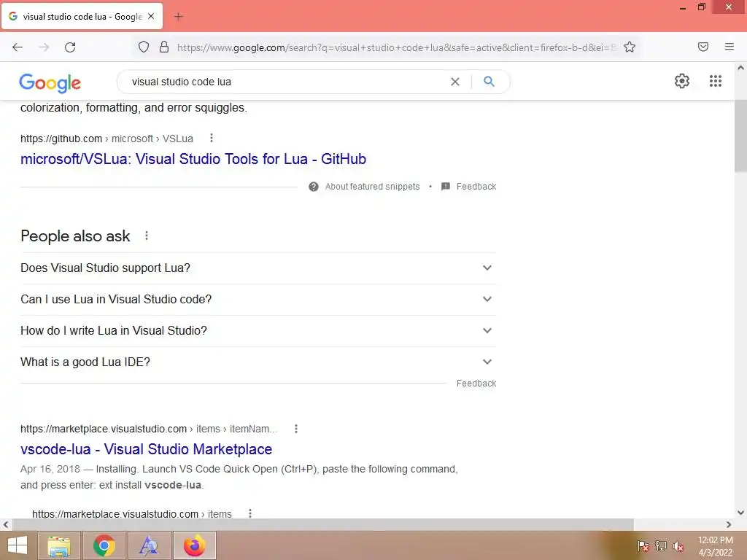Click the horizontal scrollbar thumb
This screenshot has height=560, width=747.
322,525
